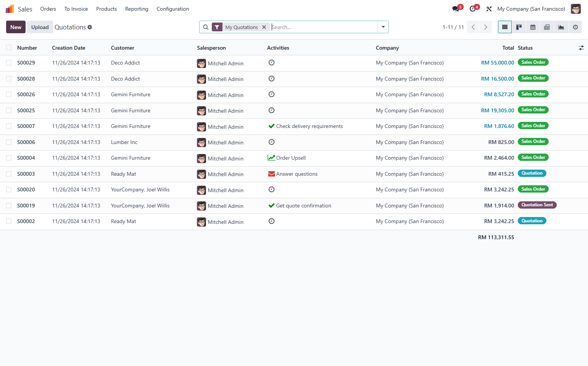Open the To Invoice menu
The height and width of the screenshot is (366, 588).
[76, 9]
